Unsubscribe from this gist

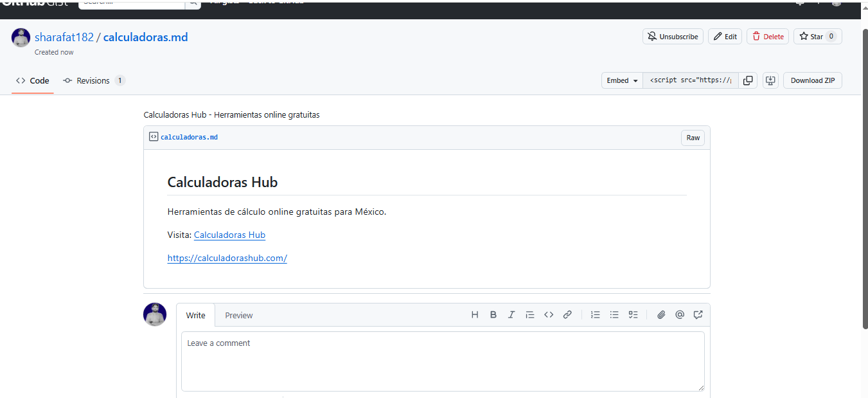point(673,37)
